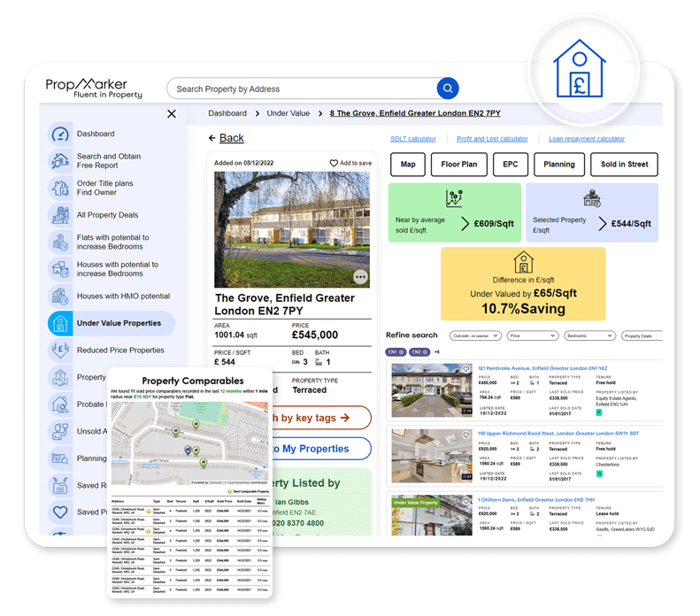This screenshot has height=616, width=700.
Task: Click the search by key tags button
Action: [321, 418]
